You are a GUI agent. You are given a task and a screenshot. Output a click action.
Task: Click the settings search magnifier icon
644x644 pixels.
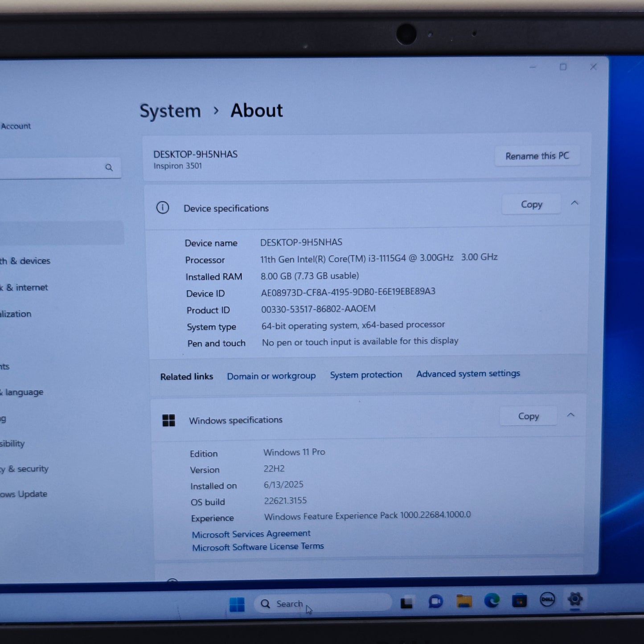click(109, 168)
